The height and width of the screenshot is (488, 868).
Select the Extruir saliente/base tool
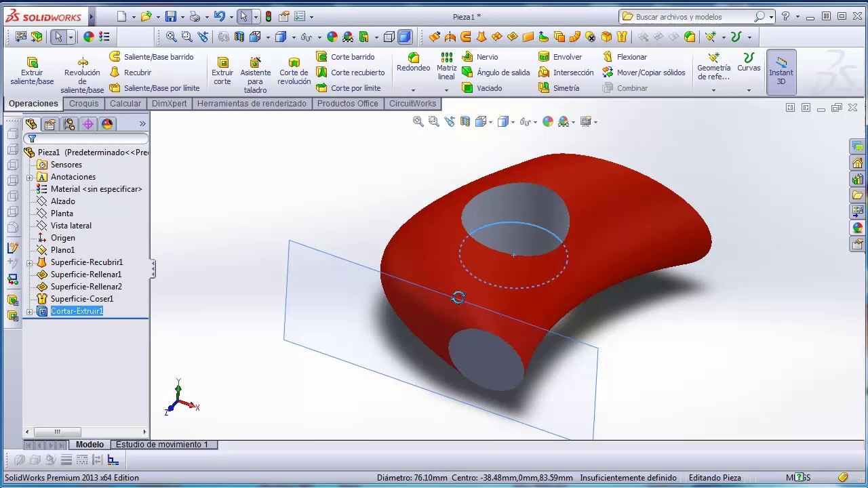32,71
